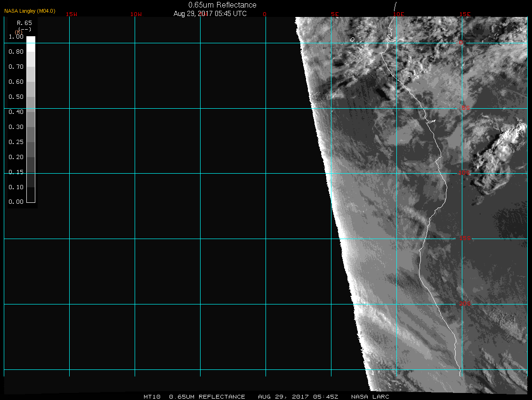Image resolution: width=532 pixels, height=400 pixels.
Task: Select the 15E longitude label
Action: (x=465, y=14)
